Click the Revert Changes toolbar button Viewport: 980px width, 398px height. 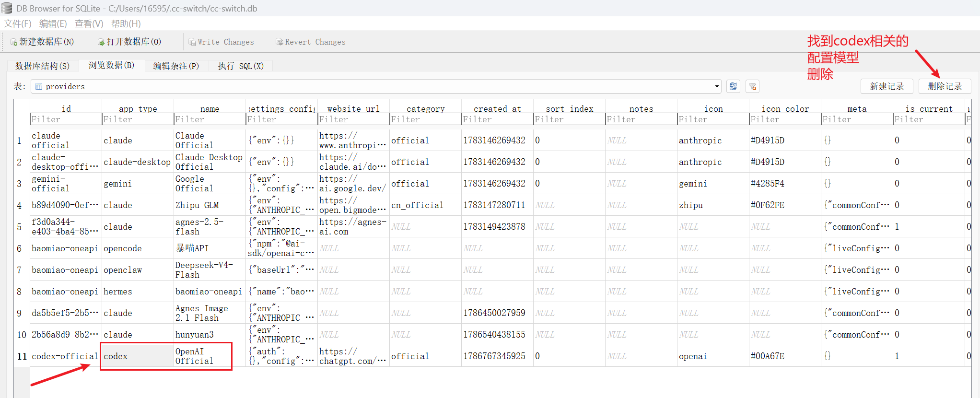[x=311, y=42]
